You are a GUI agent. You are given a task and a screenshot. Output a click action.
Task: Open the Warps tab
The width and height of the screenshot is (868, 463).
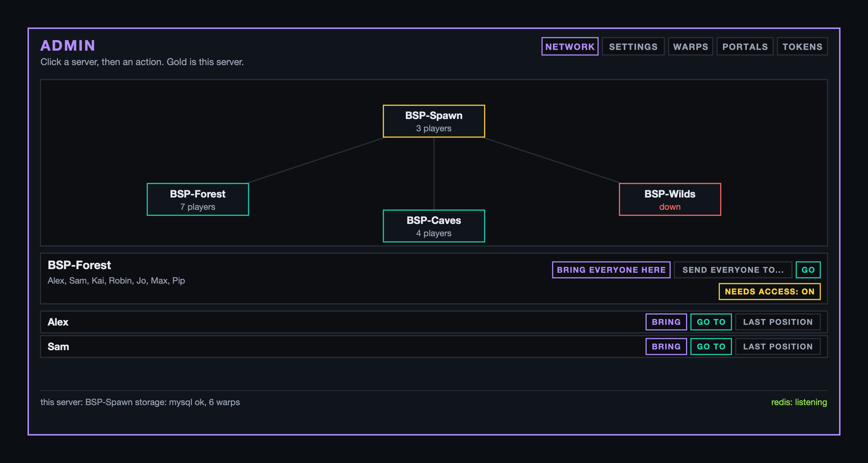click(690, 47)
